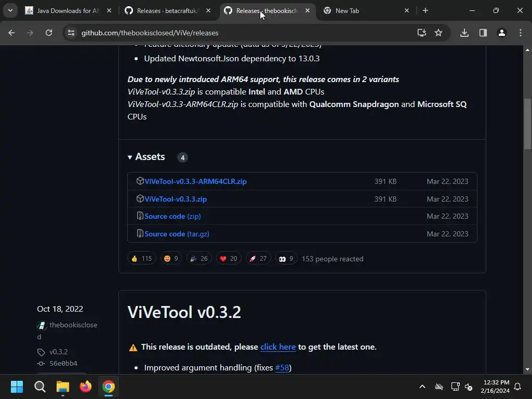The width and height of the screenshot is (532, 399).
Task: Click the page scrollbar thumb
Action: click(527, 124)
